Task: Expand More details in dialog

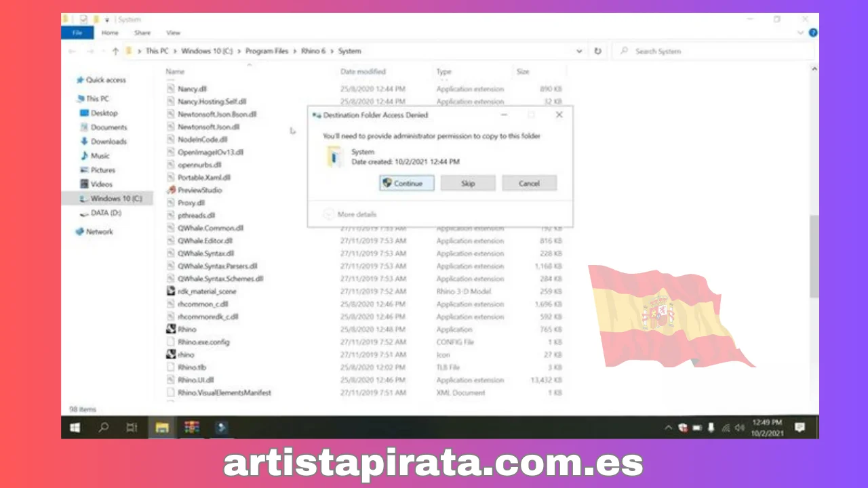Action: coord(350,214)
